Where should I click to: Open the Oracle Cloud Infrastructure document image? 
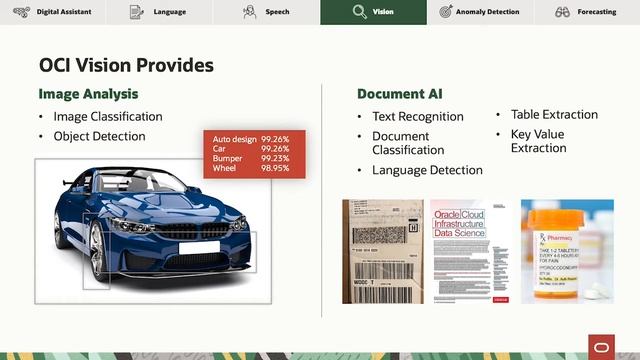click(x=470, y=251)
